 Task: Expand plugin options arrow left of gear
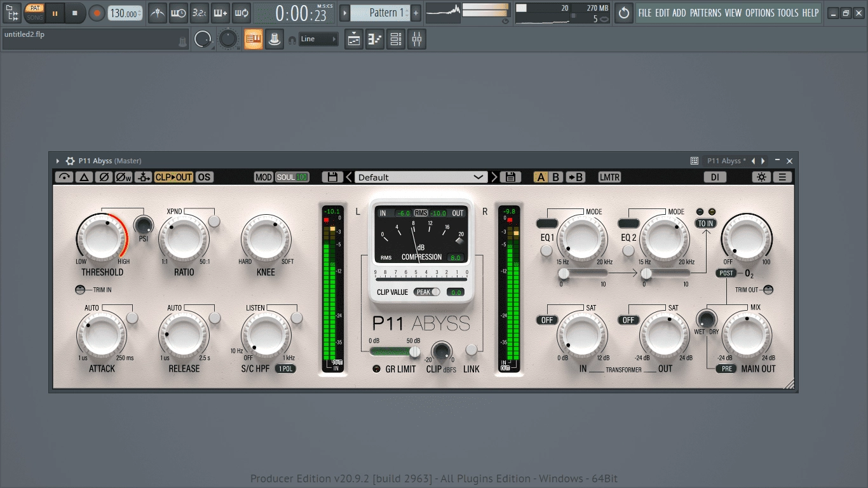point(58,161)
